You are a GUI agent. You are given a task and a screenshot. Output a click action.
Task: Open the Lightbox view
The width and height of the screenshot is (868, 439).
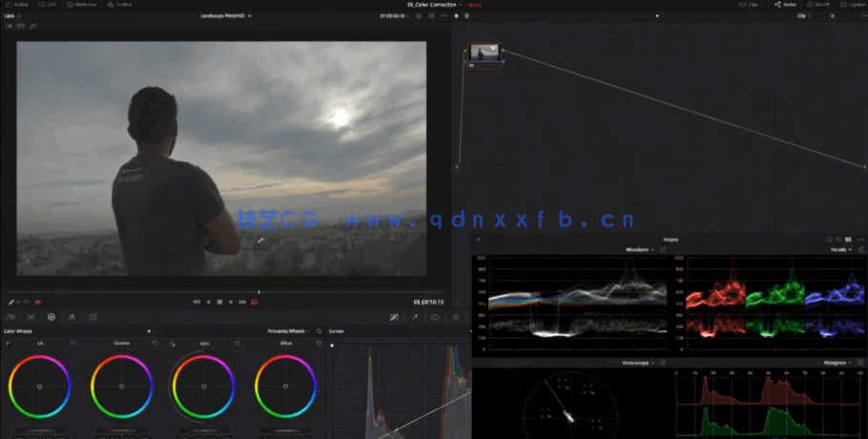[x=852, y=5]
